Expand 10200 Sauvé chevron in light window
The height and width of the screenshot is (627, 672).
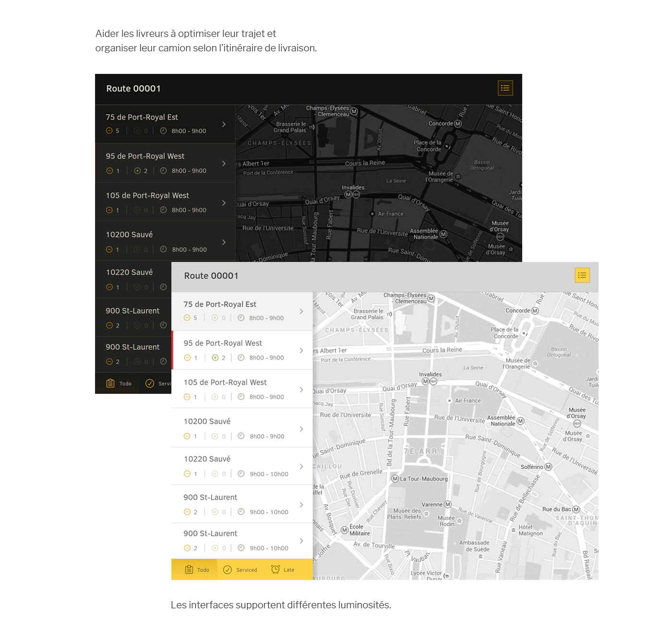coord(301,429)
